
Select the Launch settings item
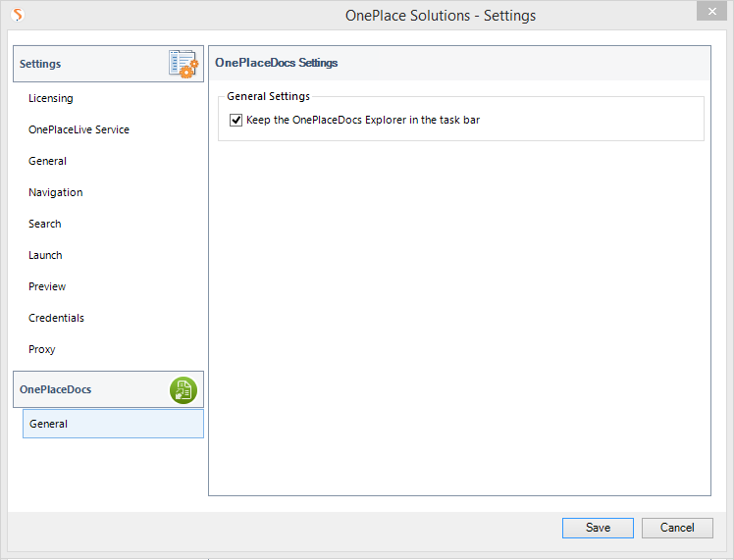point(45,255)
